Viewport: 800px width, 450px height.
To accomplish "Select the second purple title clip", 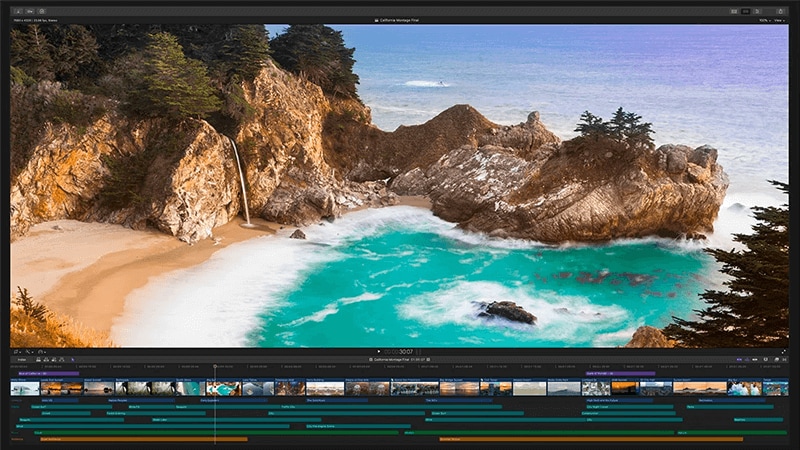I will tap(620, 373).
